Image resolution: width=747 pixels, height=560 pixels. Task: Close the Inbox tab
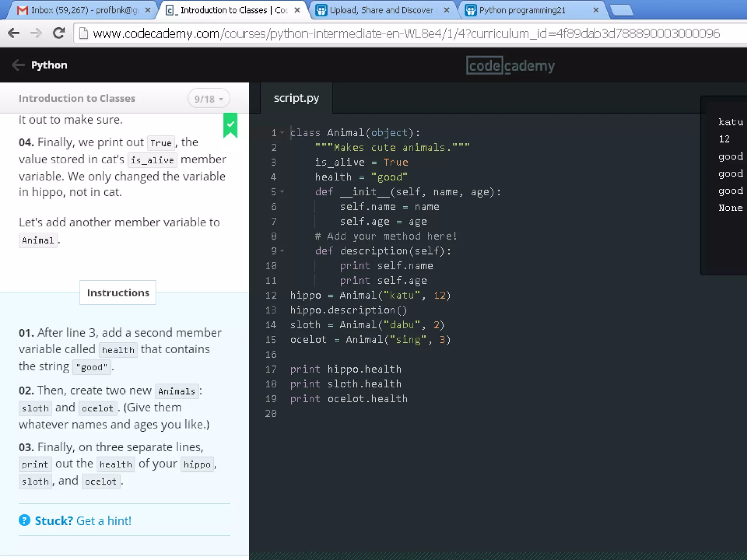(x=148, y=10)
